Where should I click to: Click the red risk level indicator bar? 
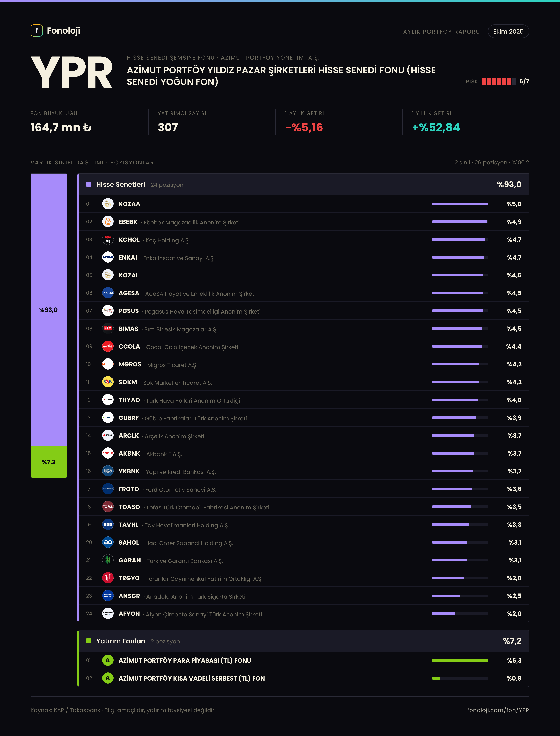[499, 81]
